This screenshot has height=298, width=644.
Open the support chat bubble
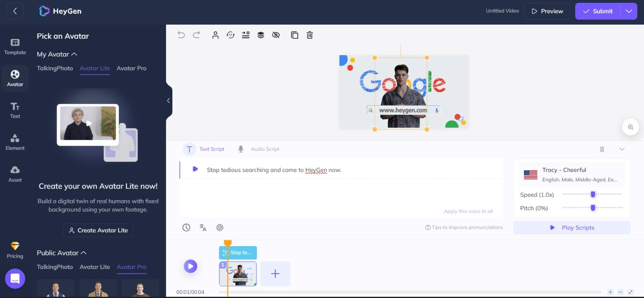point(15,279)
